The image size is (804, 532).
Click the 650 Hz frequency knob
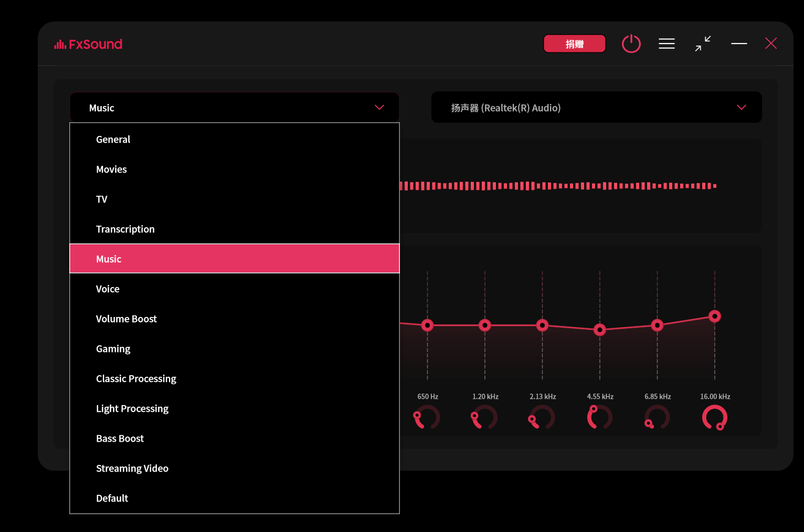[x=427, y=418]
